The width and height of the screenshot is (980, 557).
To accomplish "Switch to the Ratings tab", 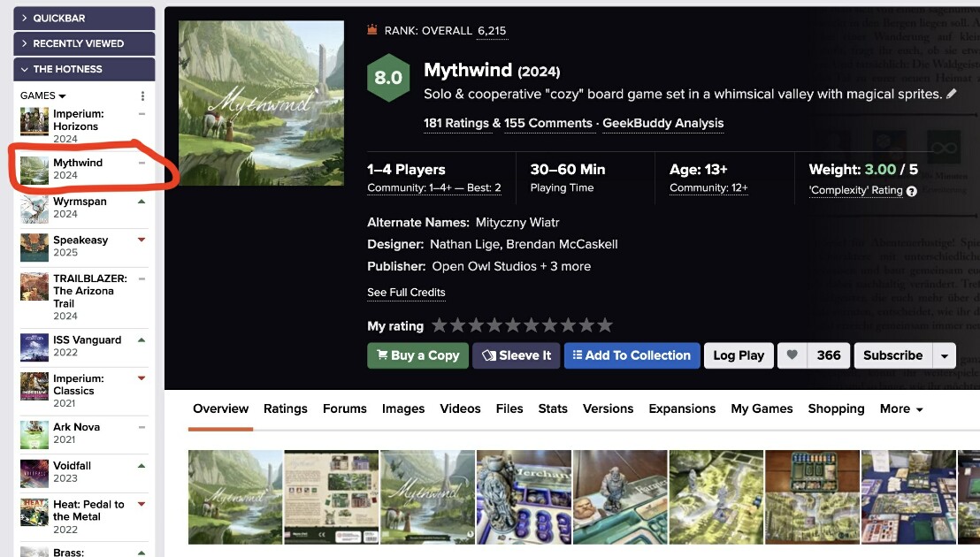I will pyautogui.click(x=286, y=408).
